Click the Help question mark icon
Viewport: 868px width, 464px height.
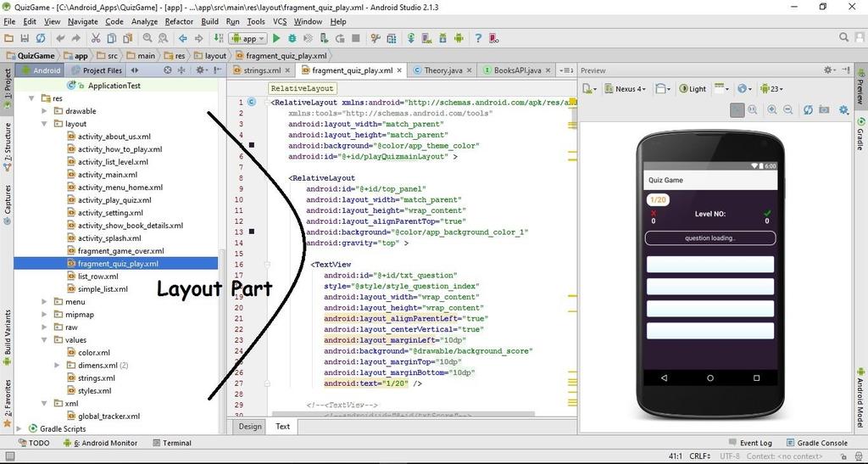tap(478, 38)
